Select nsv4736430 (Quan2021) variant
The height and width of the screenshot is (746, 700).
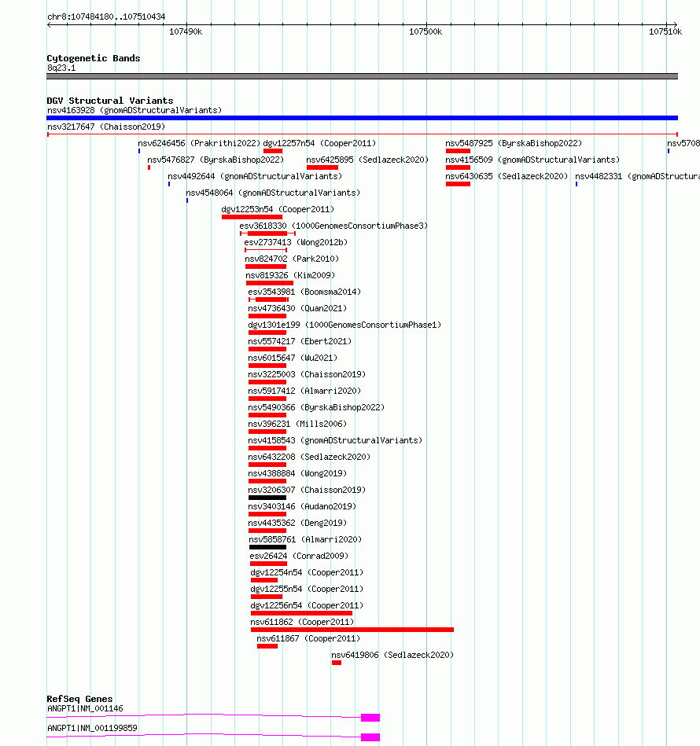[297, 309]
